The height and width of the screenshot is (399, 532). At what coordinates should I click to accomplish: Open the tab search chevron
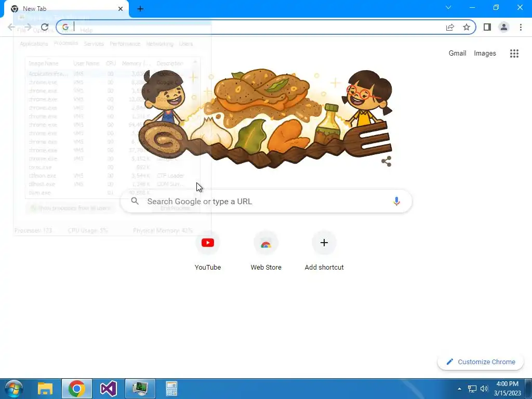coord(448,7)
